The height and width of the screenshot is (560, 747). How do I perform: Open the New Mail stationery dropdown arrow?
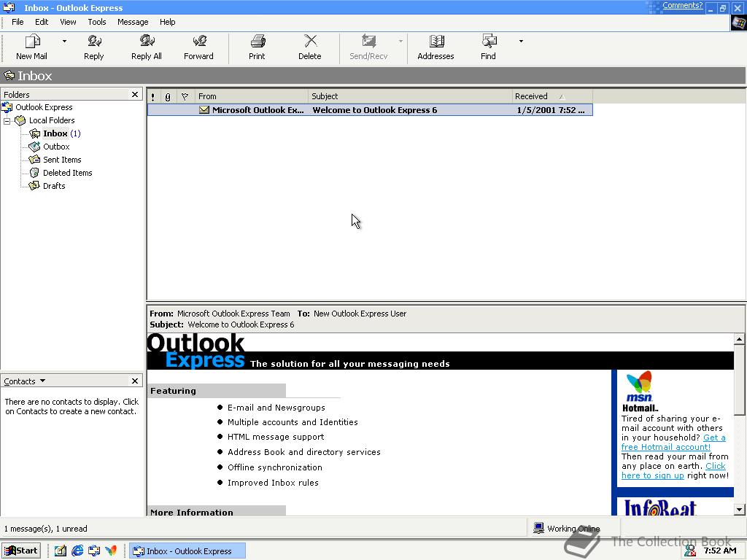[x=64, y=42]
